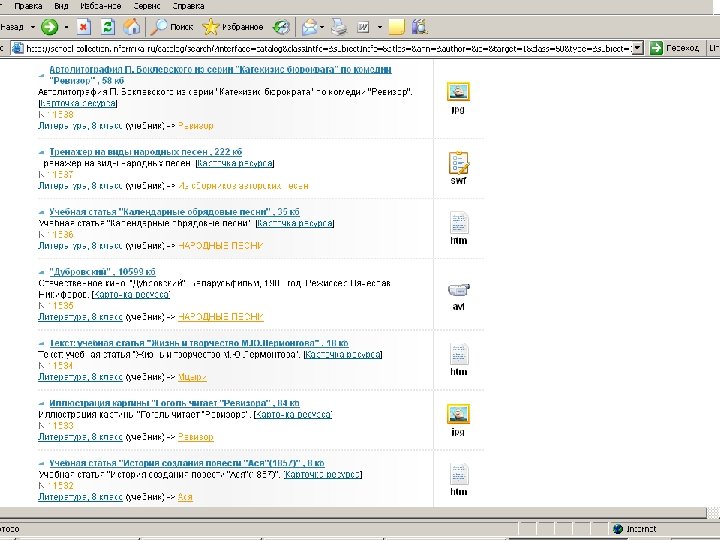Open Карточка ресурса link for История создания Ася
This screenshot has width=720, height=540.
coord(323,475)
